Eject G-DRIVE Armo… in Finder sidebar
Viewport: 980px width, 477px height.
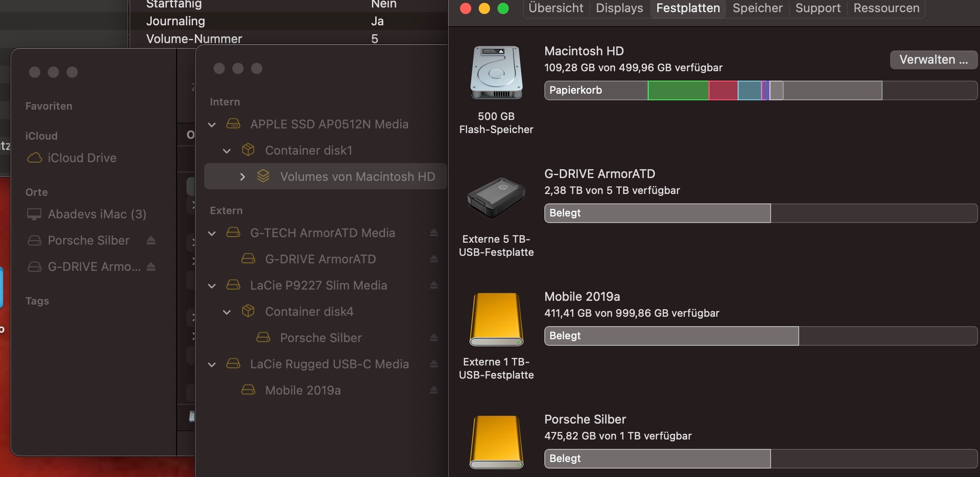point(151,267)
